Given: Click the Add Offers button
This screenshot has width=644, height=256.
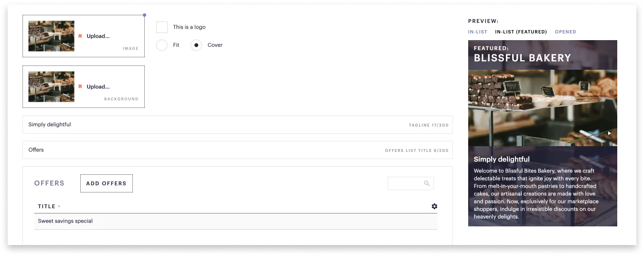Looking at the screenshot, I should point(107,183).
